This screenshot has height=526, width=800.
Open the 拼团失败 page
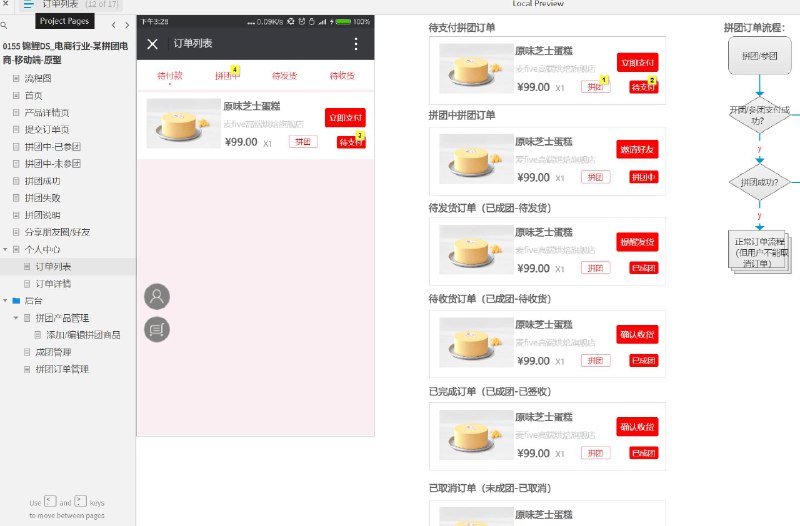[x=42, y=198]
